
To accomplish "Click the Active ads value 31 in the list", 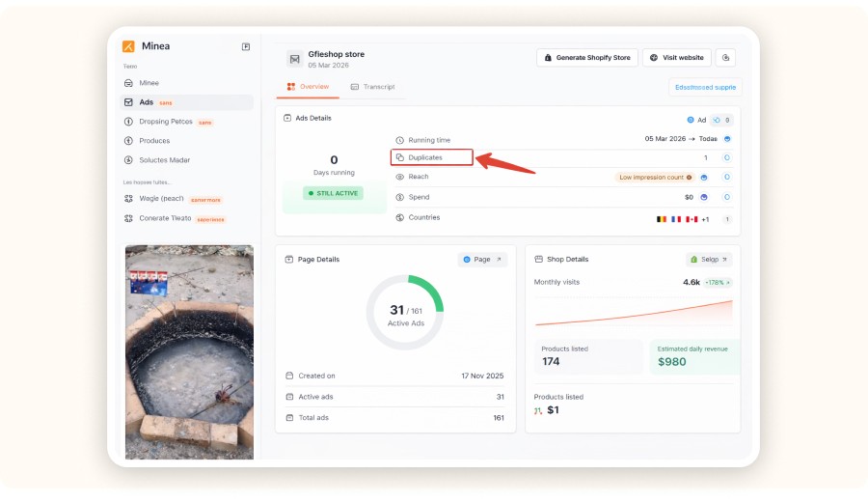I will tap(500, 397).
